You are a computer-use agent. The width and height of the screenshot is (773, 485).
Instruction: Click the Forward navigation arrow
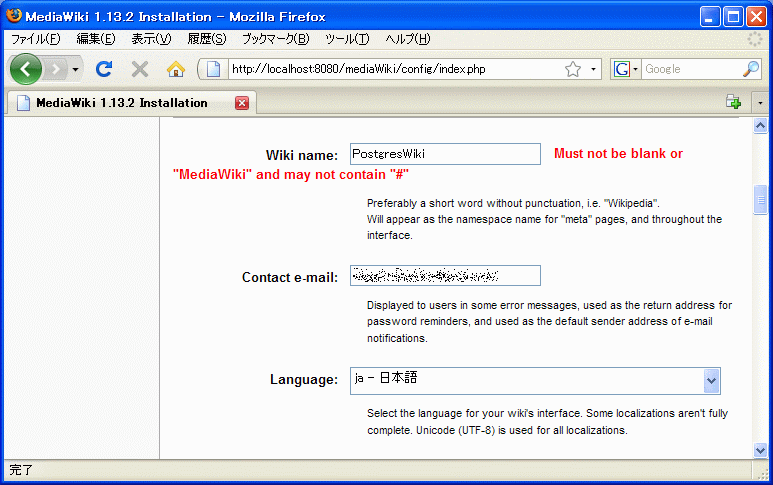click(56, 69)
